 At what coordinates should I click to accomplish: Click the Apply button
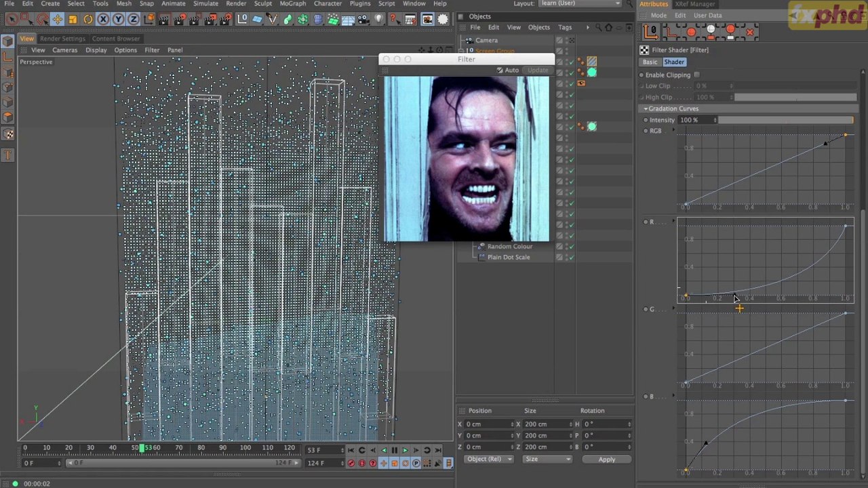coord(607,460)
